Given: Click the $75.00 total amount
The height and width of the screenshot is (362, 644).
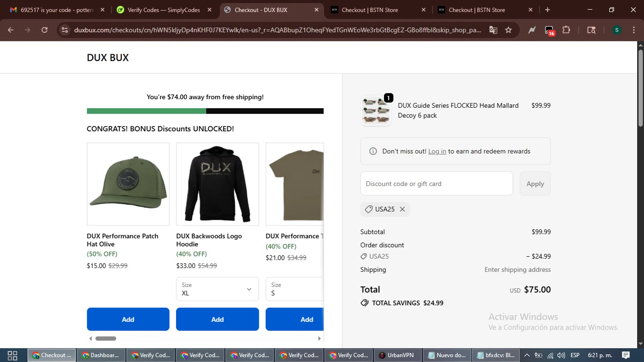Looking at the screenshot, I should click(x=537, y=289).
